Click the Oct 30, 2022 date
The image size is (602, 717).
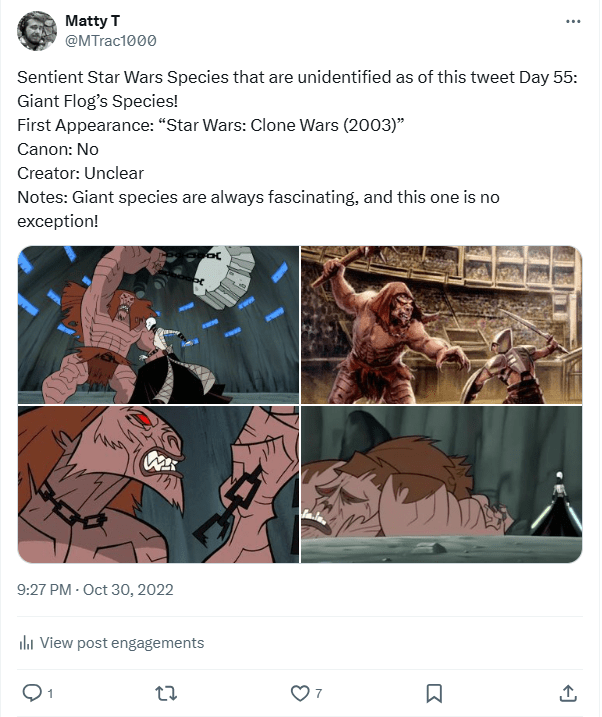click(x=129, y=590)
